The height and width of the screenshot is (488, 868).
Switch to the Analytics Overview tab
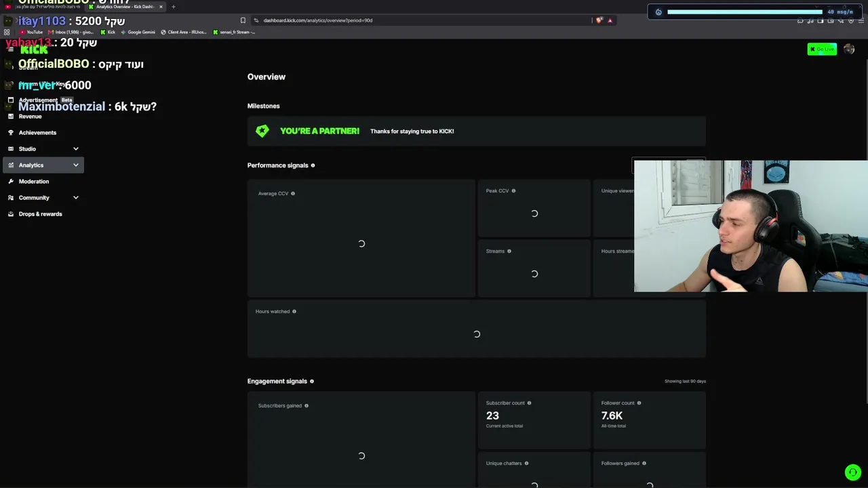click(125, 7)
